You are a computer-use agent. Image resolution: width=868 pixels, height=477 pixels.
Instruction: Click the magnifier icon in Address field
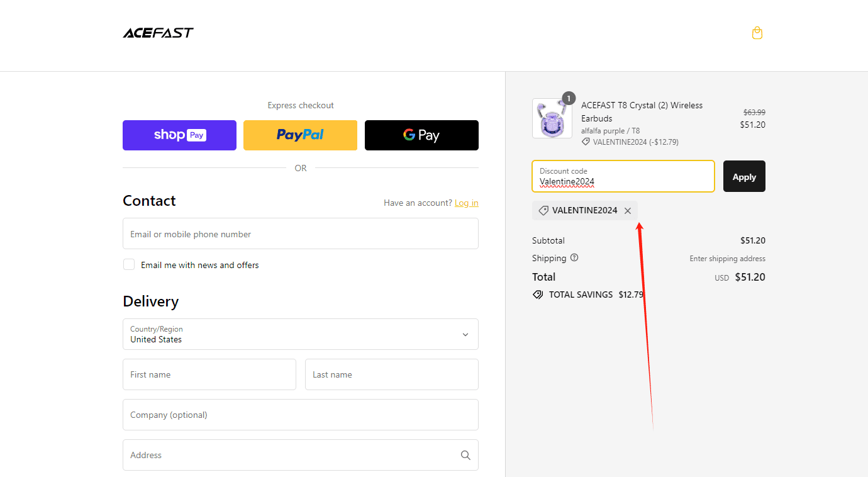coord(465,455)
